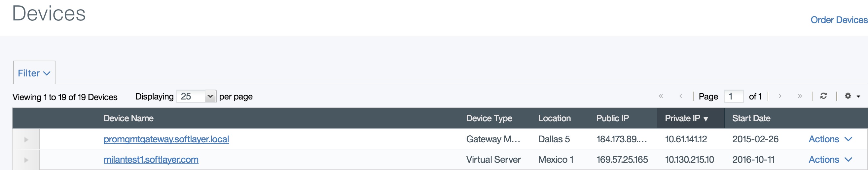Open the Filter panel
Image resolution: width=868 pixels, height=170 pixels.
click(34, 73)
